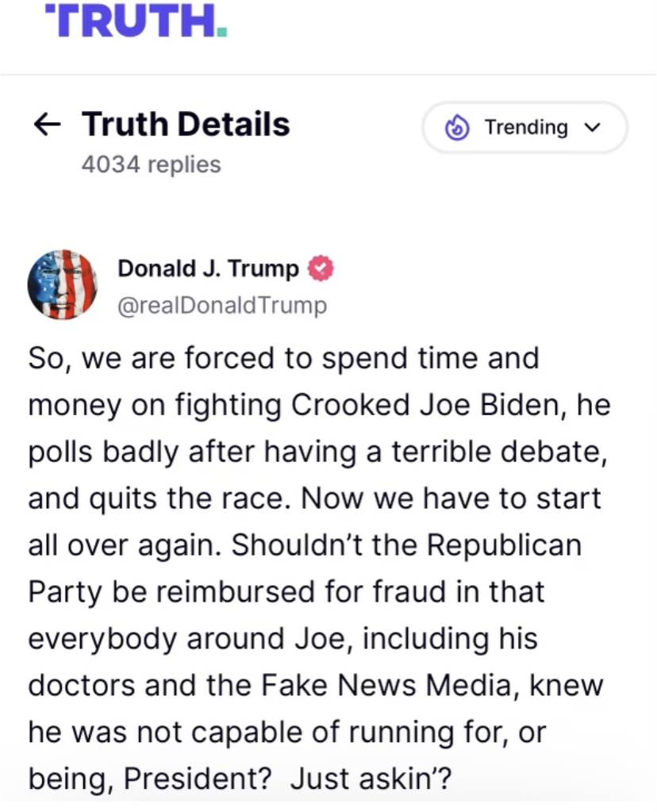Click the red verified badge beside Donald J. Trump
Viewport: 657px width, 812px height.
point(321,269)
